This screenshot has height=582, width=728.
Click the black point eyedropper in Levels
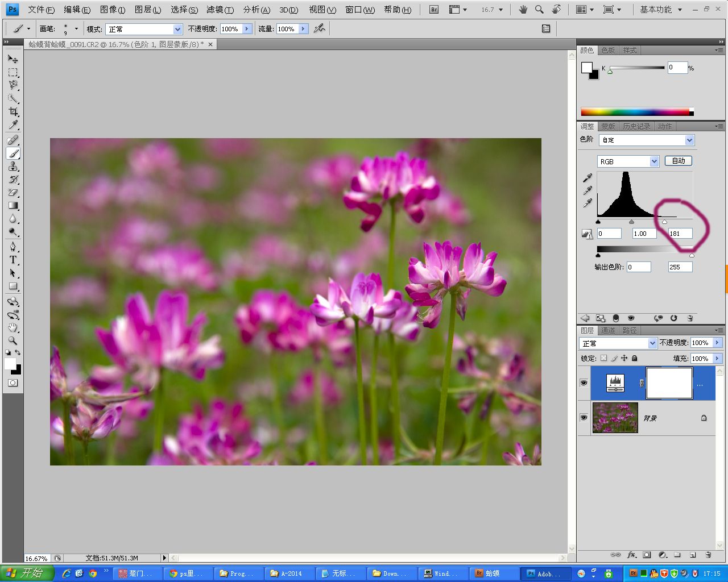click(x=588, y=178)
